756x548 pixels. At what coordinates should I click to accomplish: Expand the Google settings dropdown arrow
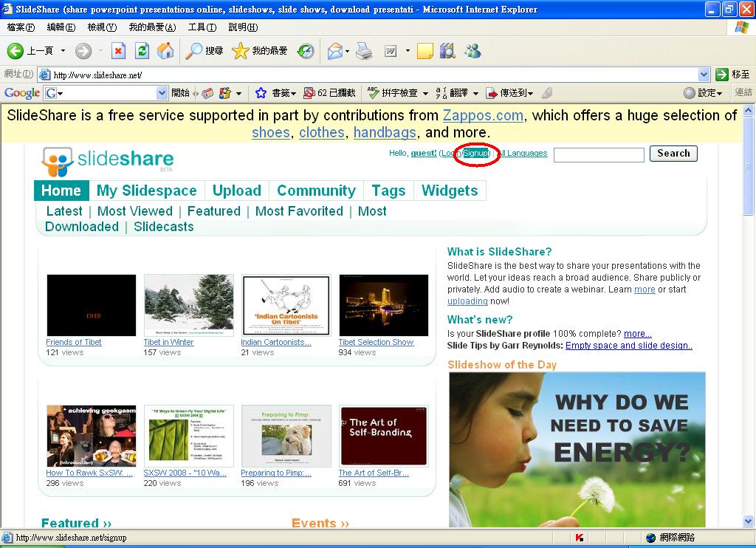[x=720, y=93]
